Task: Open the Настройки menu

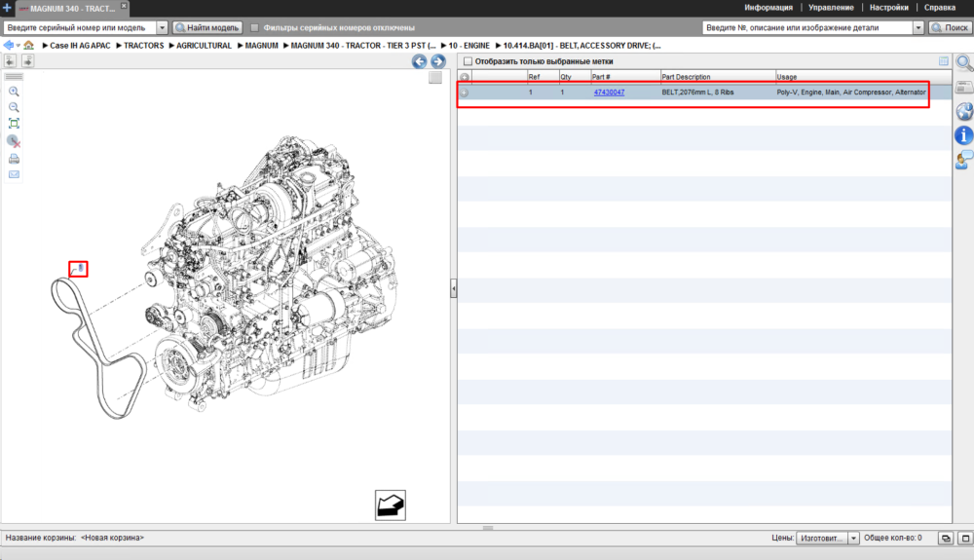Action: (889, 8)
